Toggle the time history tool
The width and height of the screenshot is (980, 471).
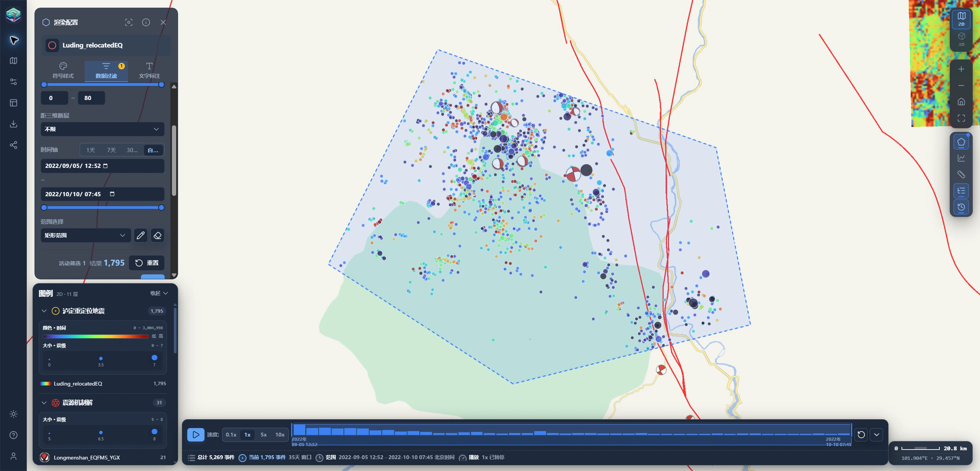click(x=961, y=207)
